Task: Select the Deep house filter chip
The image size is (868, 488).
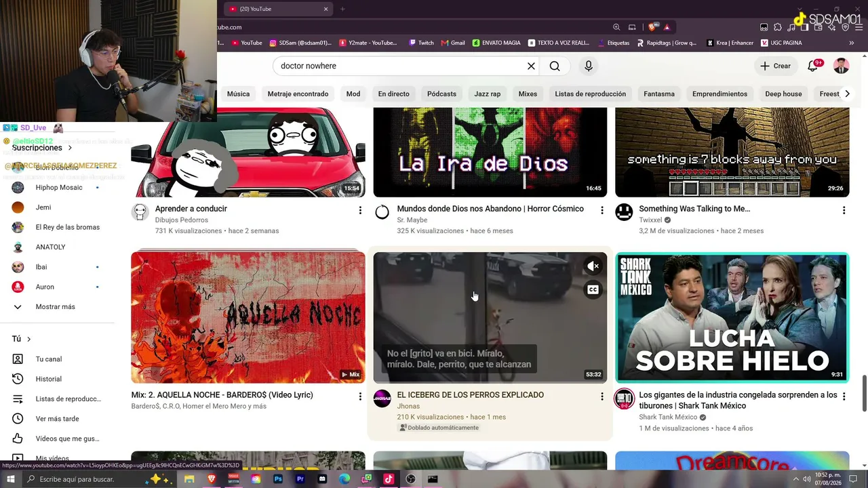Action: (783, 94)
